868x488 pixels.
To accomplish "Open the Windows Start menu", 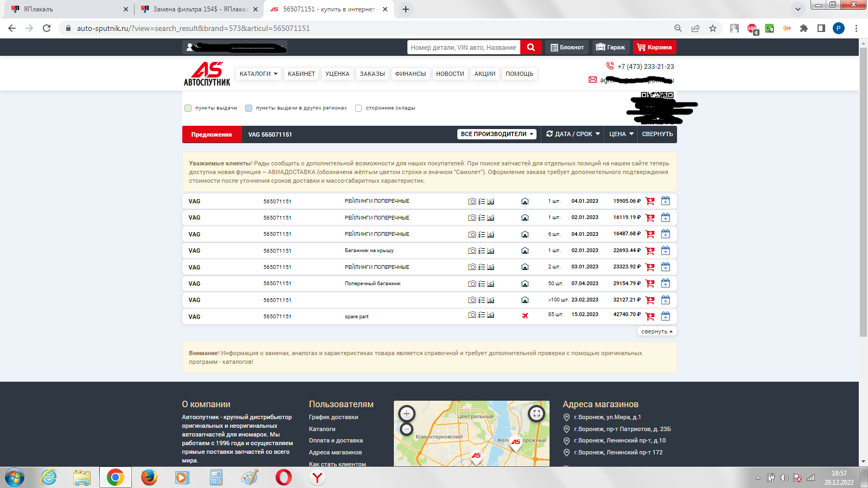I will [x=15, y=477].
